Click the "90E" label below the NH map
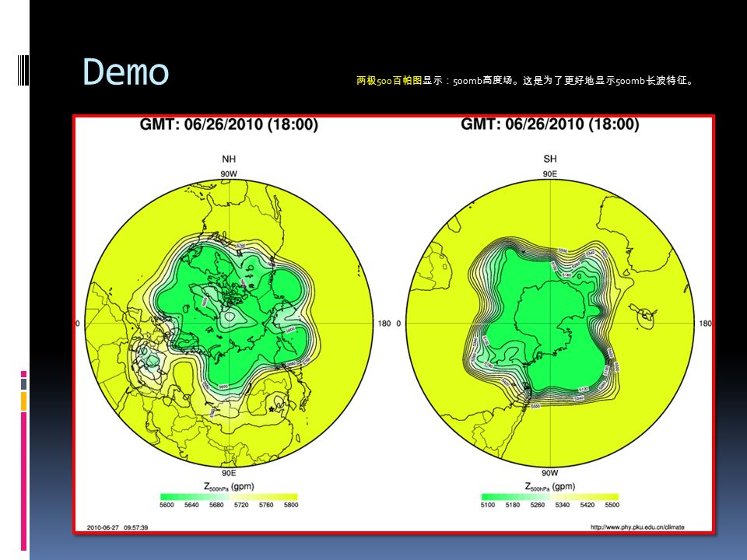 229,473
